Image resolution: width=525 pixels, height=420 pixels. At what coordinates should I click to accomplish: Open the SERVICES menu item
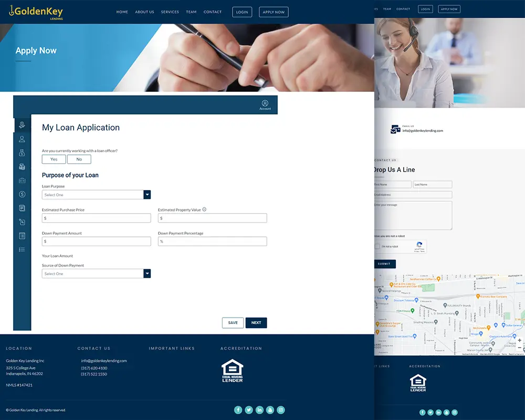[170, 12]
